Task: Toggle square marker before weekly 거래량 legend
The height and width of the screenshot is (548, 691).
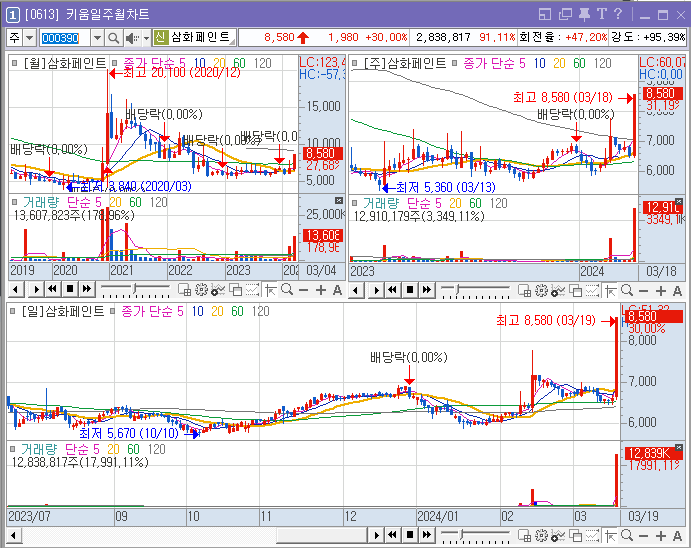Action: (x=355, y=203)
